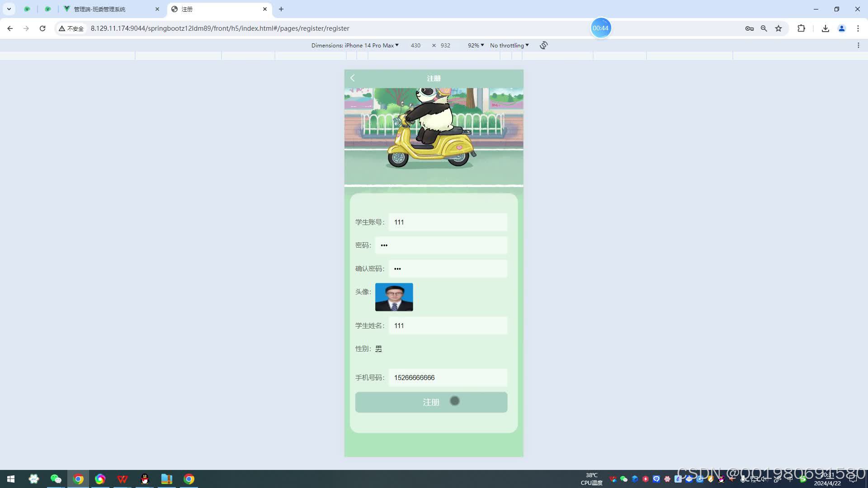Expand the No throttling dropdown
Viewport: 868px width, 488px height.
click(509, 45)
